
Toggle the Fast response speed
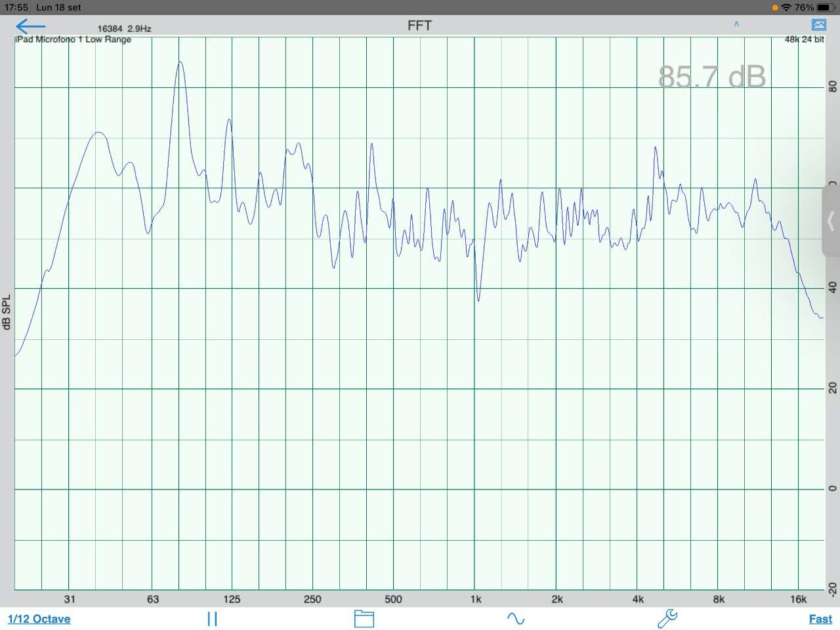pos(820,619)
